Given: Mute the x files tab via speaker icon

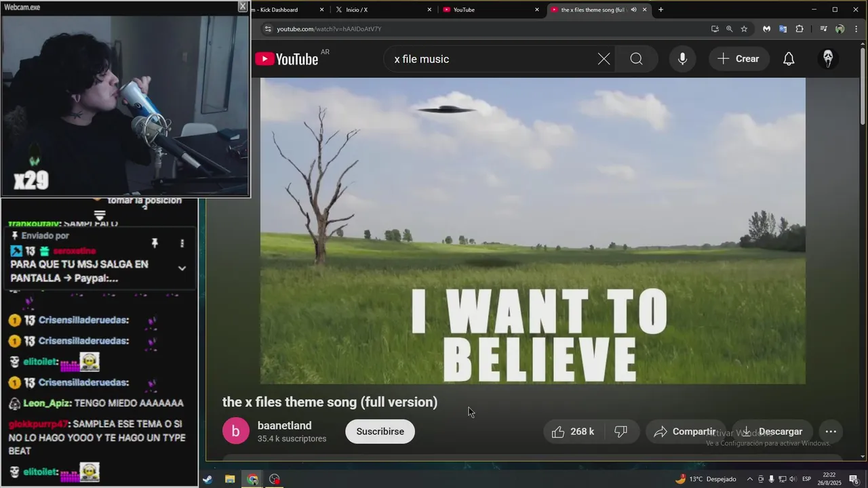Looking at the screenshot, I should [x=633, y=9].
